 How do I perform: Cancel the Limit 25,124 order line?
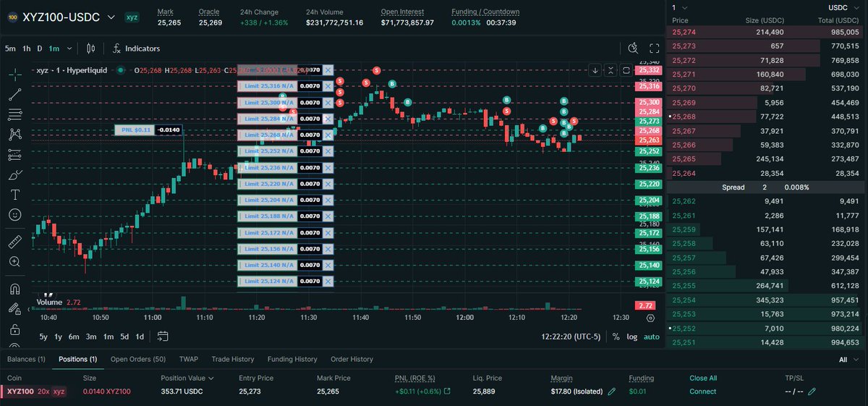(328, 281)
